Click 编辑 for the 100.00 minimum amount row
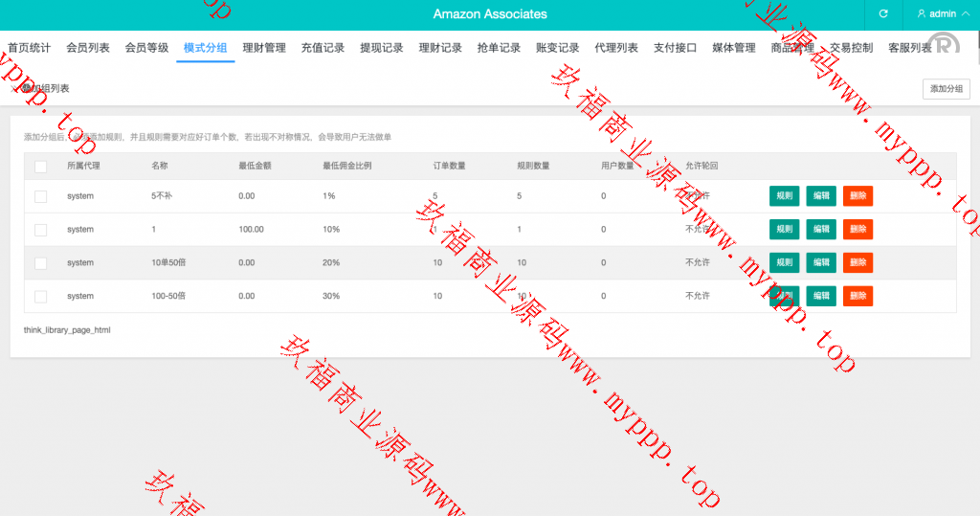Screen dimensions: 980x516 [821, 230]
